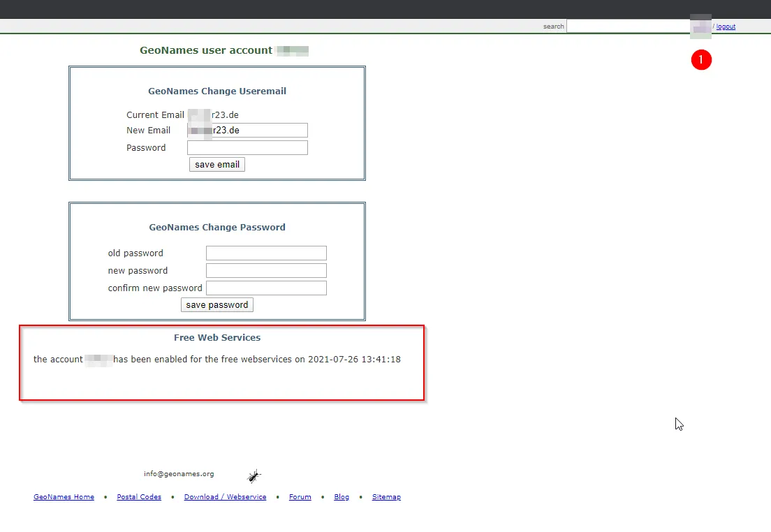Image resolution: width=771 pixels, height=532 pixels.
Task: Click the Current Email label
Action: tap(155, 115)
